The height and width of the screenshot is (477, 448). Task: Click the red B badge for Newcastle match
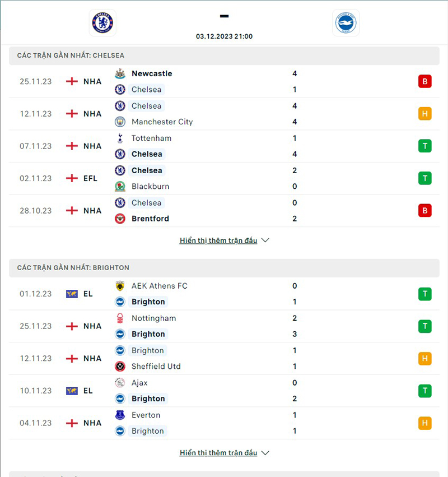pos(424,81)
